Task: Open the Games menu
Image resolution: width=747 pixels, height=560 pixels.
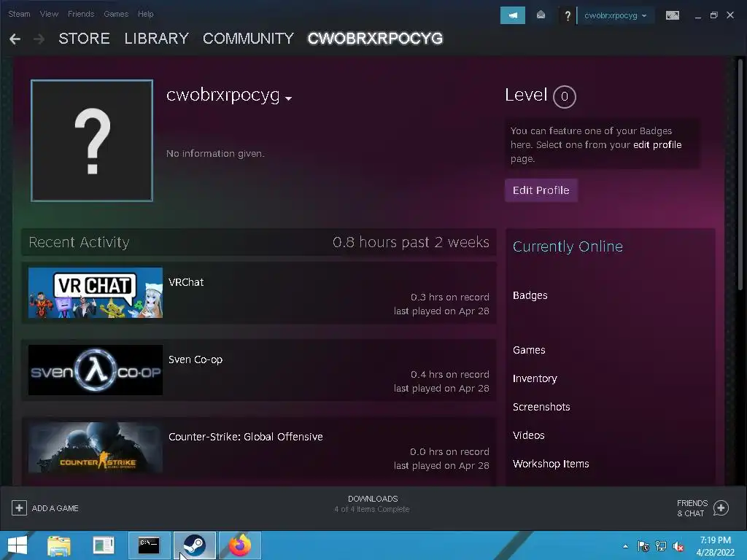Action: [116, 14]
